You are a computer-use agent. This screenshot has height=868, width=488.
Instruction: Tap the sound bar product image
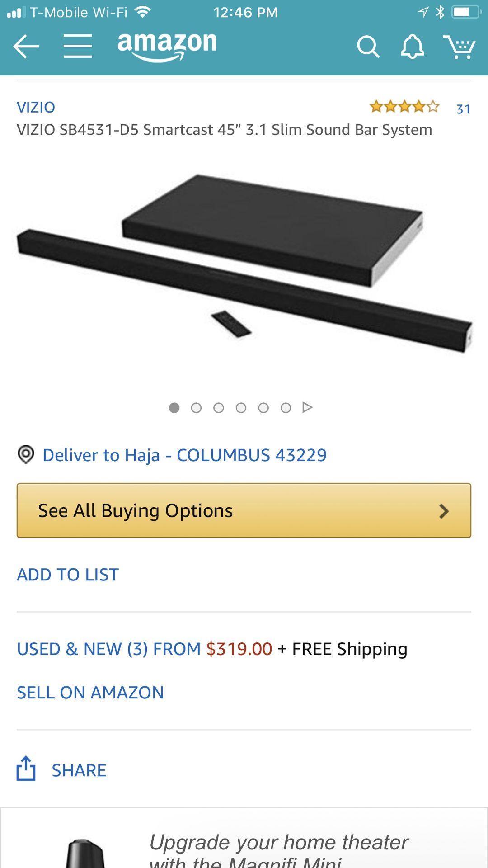pos(244,264)
